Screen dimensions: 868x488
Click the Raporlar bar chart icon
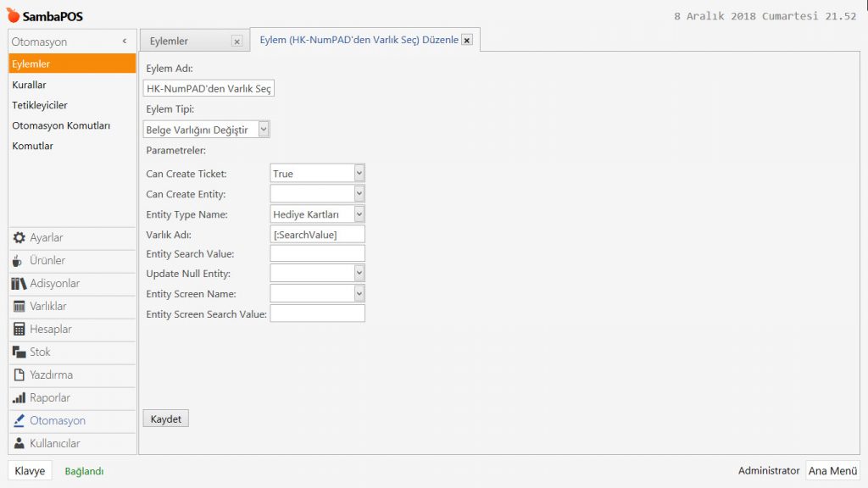click(19, 398)
